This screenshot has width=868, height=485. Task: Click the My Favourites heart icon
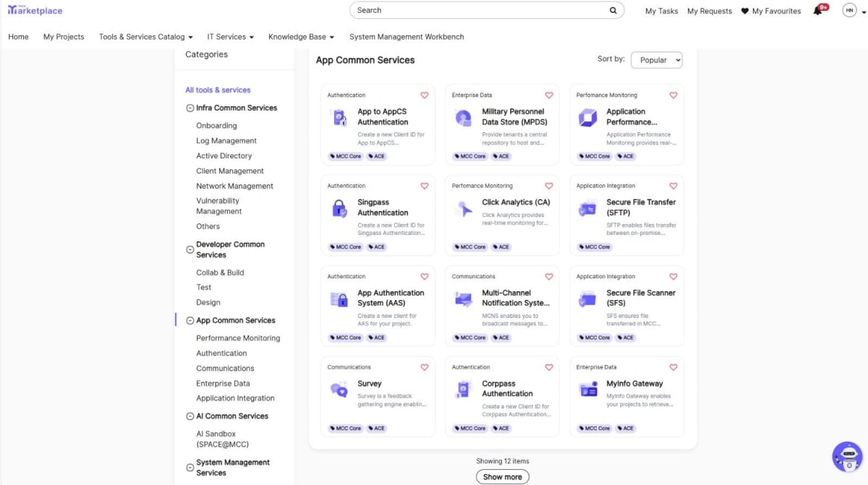point(745,11)
